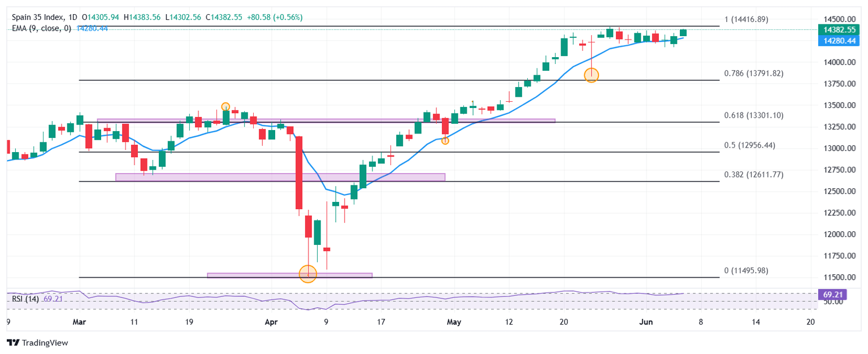Select the RSI (14) indicator legend
868x354 pixels.
23,299
